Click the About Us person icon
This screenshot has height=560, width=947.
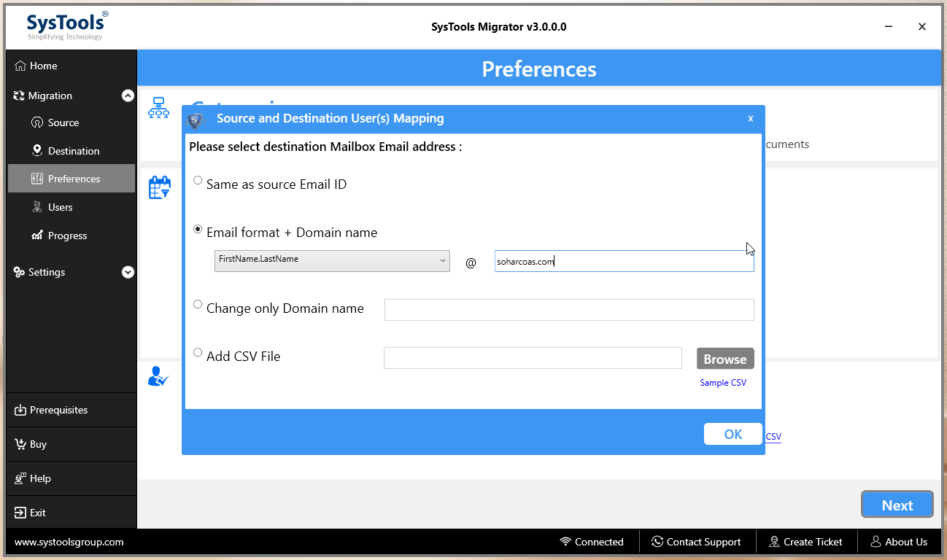(x=876, y=542)
